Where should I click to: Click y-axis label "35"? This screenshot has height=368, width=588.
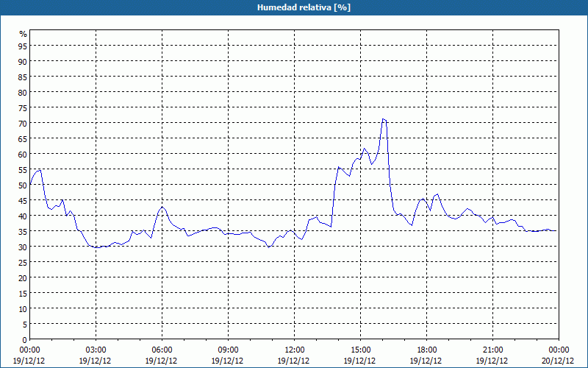(23, 231)
